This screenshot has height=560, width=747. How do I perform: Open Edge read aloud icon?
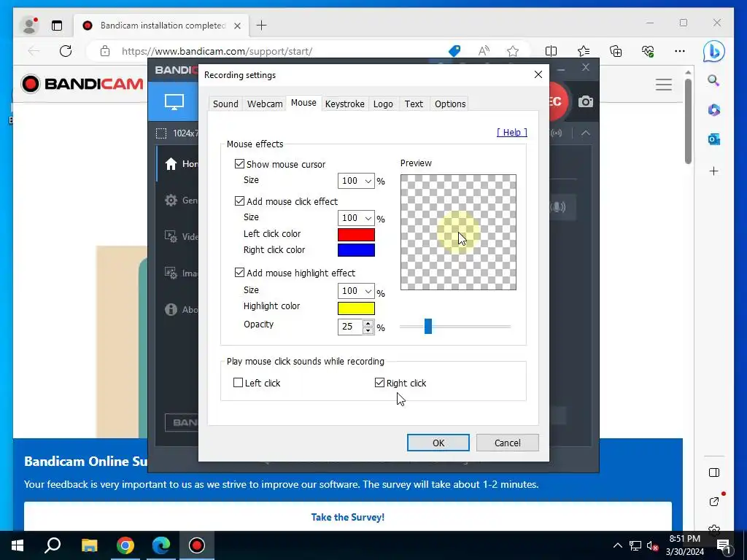(x=484, y=51)
